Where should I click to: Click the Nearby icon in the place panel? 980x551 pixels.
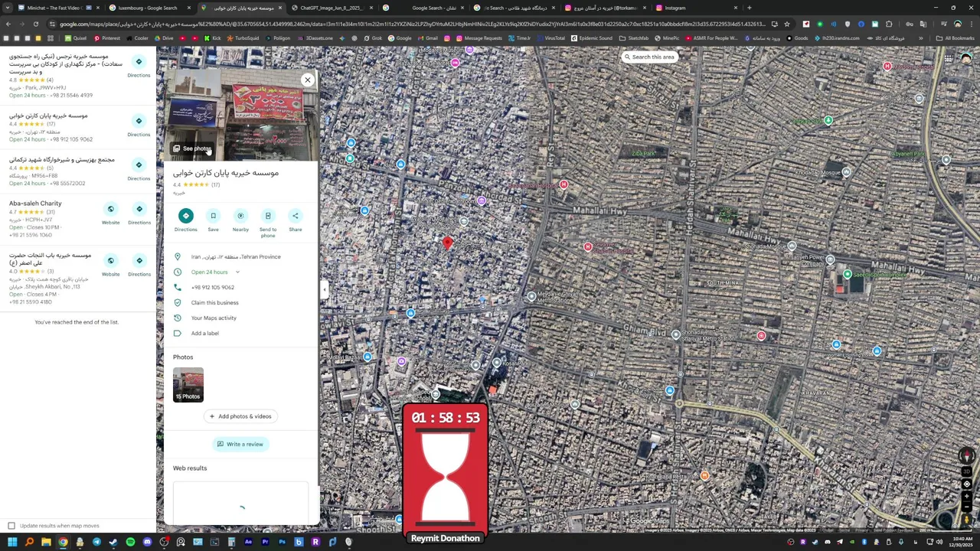click(x=240, y=216)
